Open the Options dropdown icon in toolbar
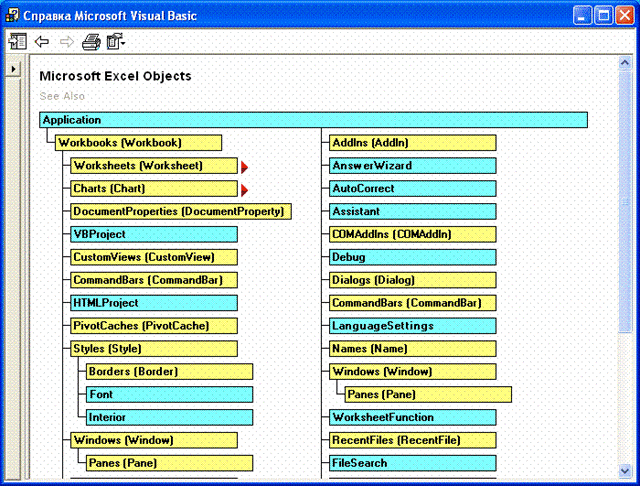This screenshot has width=640, height=486. click(116, 42)
